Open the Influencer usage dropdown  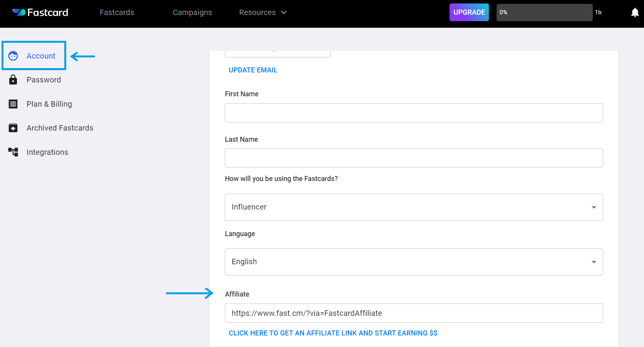click(414, 207)
